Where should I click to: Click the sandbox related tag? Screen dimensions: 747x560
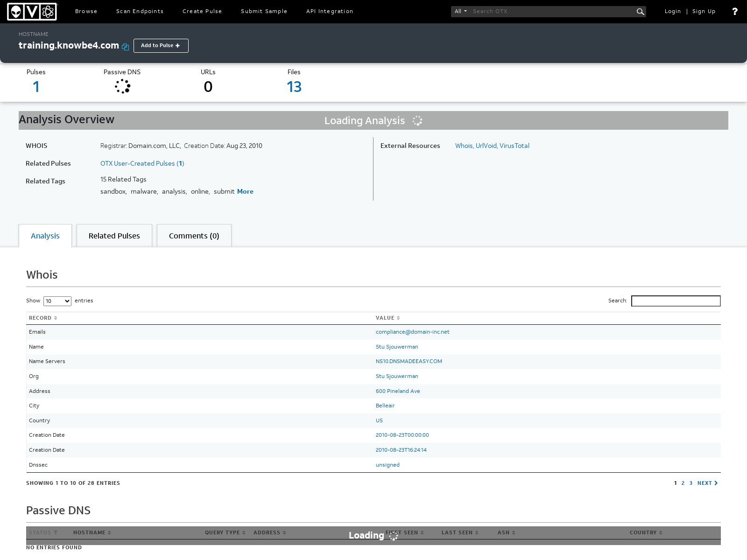[113, 192]
